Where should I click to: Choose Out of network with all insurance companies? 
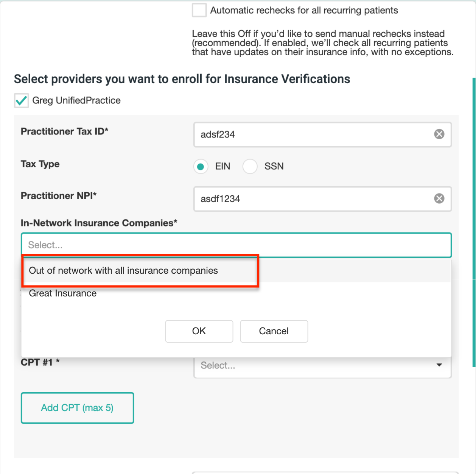123,271
